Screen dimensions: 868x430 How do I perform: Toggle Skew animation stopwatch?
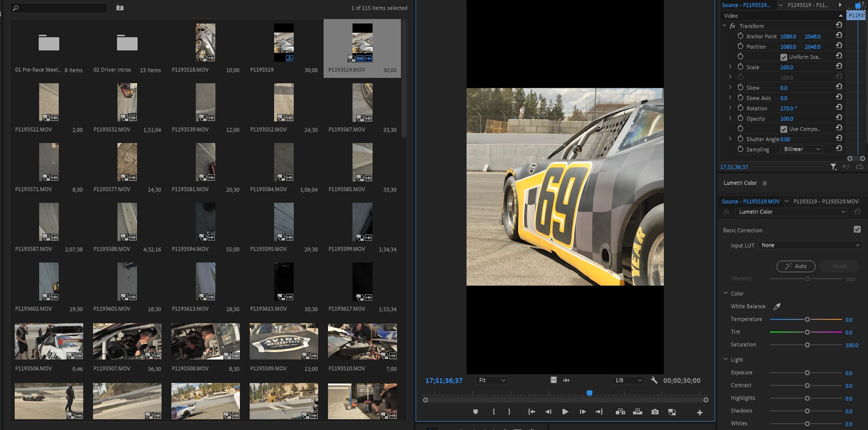pyautogui.click(x=740, y=88)
